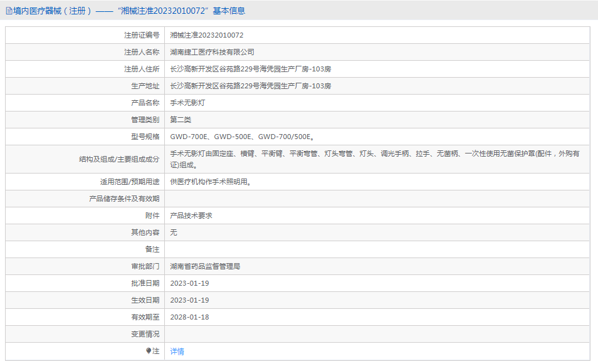This screenshot has width=598, height=364.
Task: Click the 生产地址 address value
Action: [251, 86]
